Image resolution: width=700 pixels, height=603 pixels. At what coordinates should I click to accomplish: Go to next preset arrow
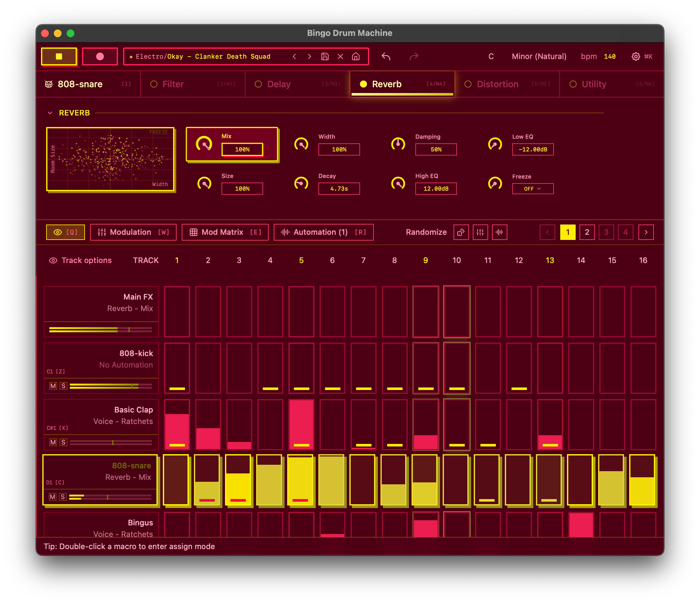click(309, 56)
